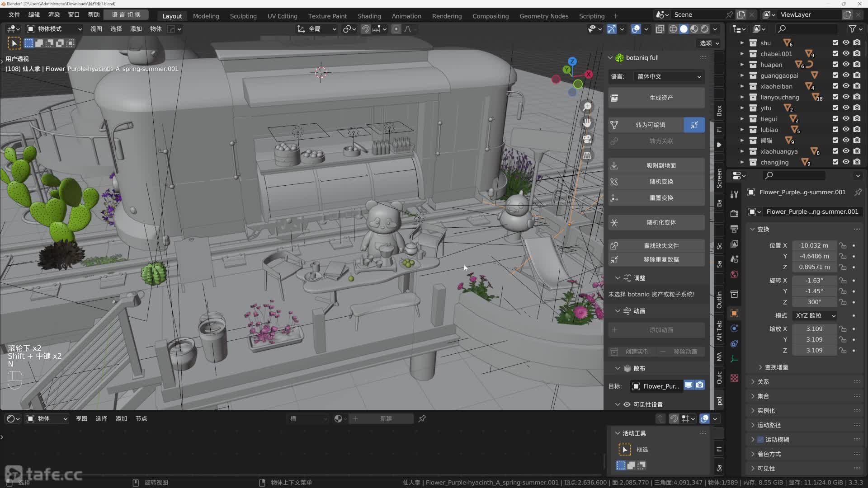Uncheck the shu collection exclude checkbox
This screenshot has width=868, height=488.
tap(835, 42)
